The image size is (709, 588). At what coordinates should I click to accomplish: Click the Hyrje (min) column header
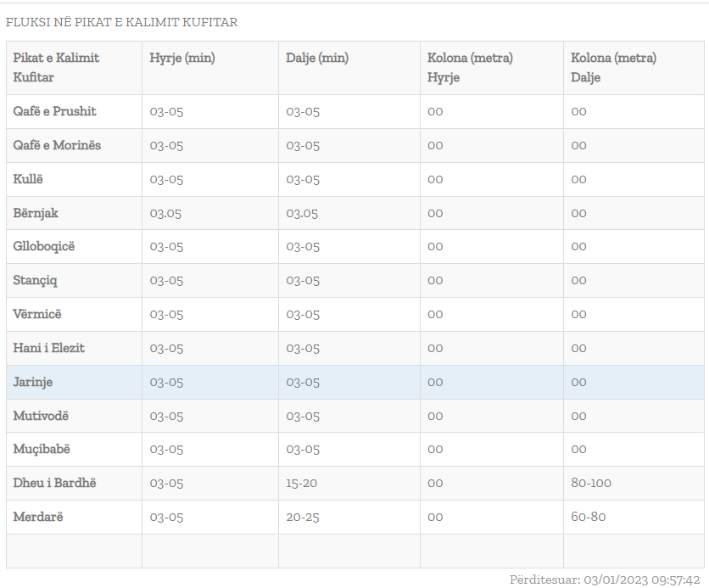(182, 58)
